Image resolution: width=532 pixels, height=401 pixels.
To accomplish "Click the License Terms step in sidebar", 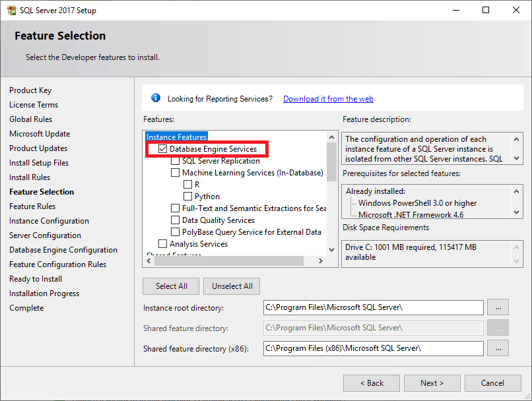I will click(x=34, y=105).
